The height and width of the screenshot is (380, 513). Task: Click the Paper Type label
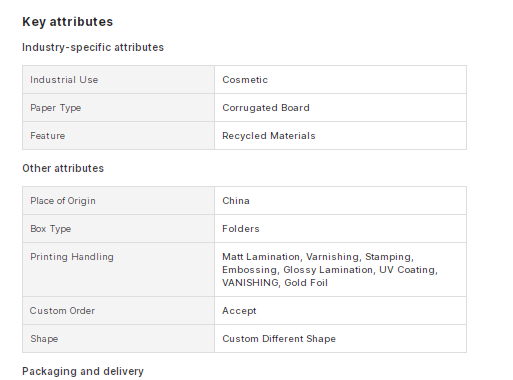pyautogui.click(x=56, y=108)
